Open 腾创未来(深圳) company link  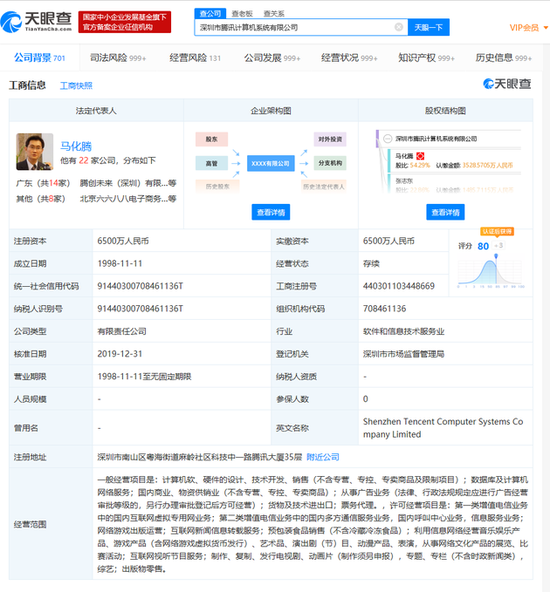coord(128,183)
